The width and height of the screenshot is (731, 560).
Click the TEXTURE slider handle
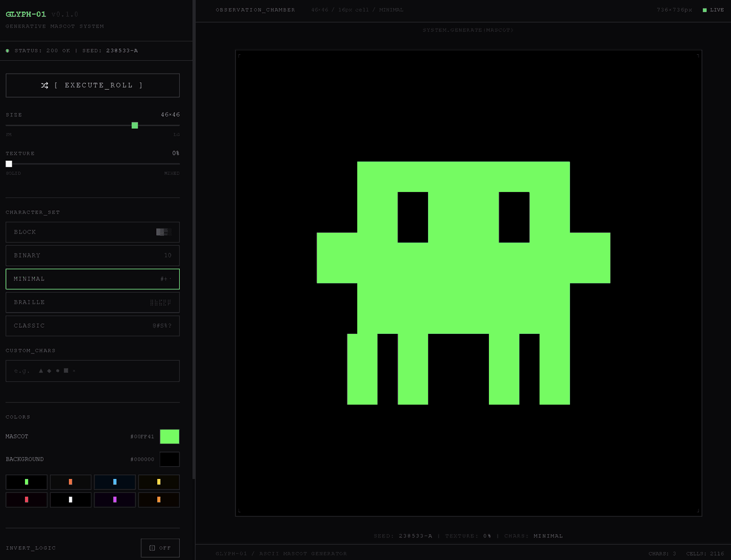pyautogui.click(x=9, y=164)
